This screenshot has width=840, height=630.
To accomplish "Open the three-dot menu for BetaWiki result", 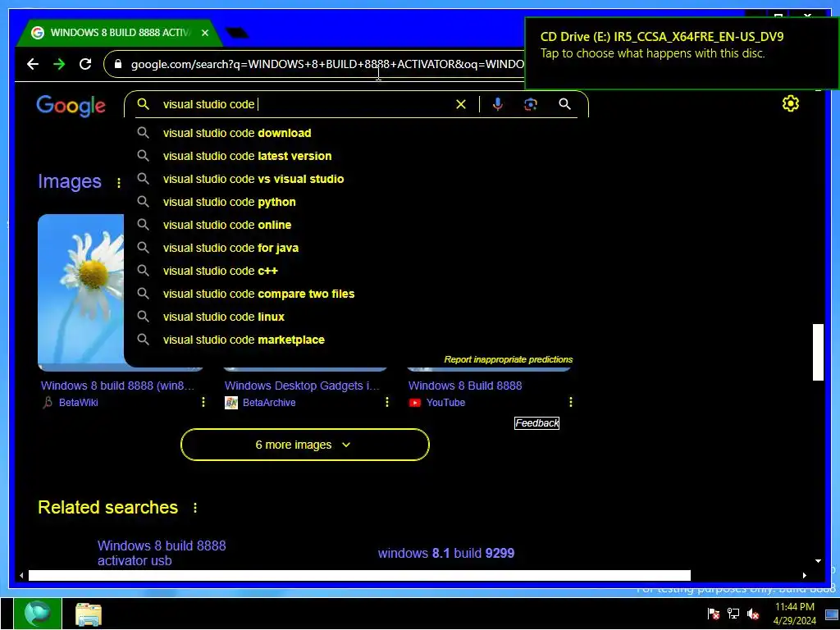I will (203, 402).
